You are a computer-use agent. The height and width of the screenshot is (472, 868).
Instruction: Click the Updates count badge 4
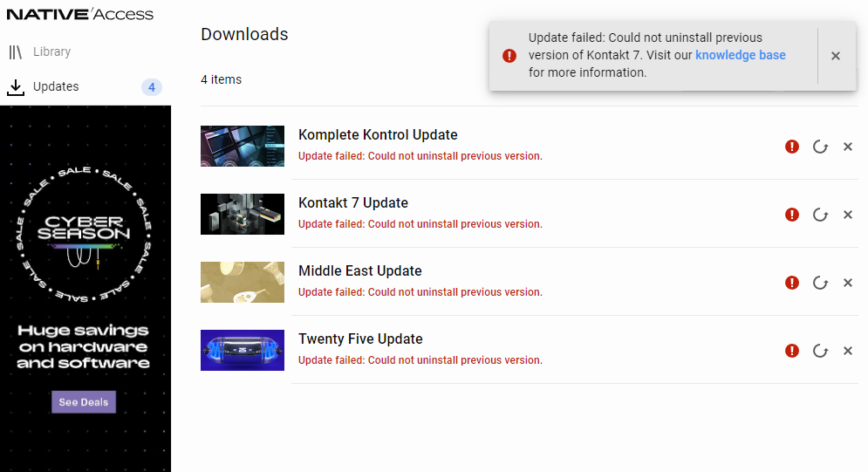(x=152, y=87)
